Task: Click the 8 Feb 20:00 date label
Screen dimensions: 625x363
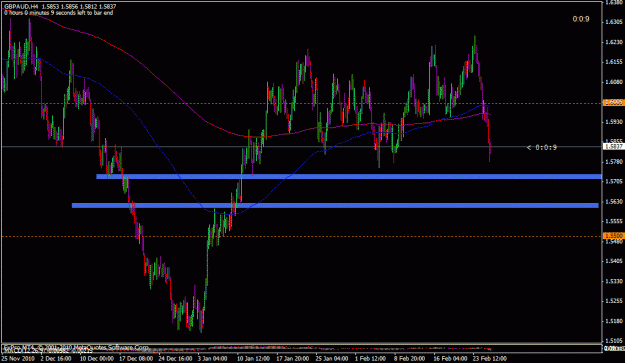Action: (409, 359)
